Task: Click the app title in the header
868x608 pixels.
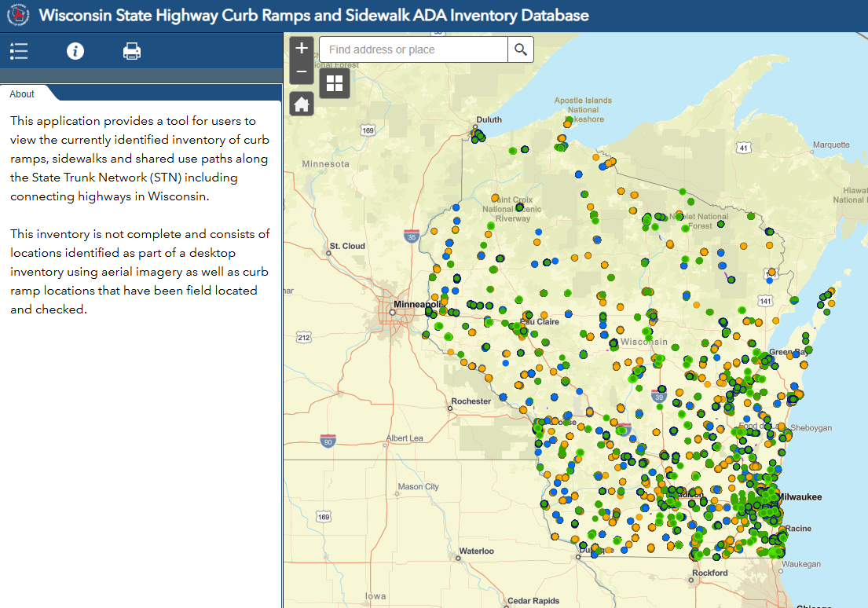Action: tap(314, 15)
